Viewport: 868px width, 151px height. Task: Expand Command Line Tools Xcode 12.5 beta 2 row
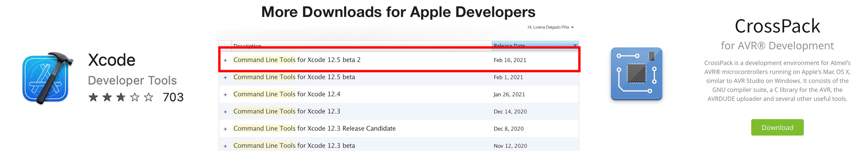tap(226, 60)
